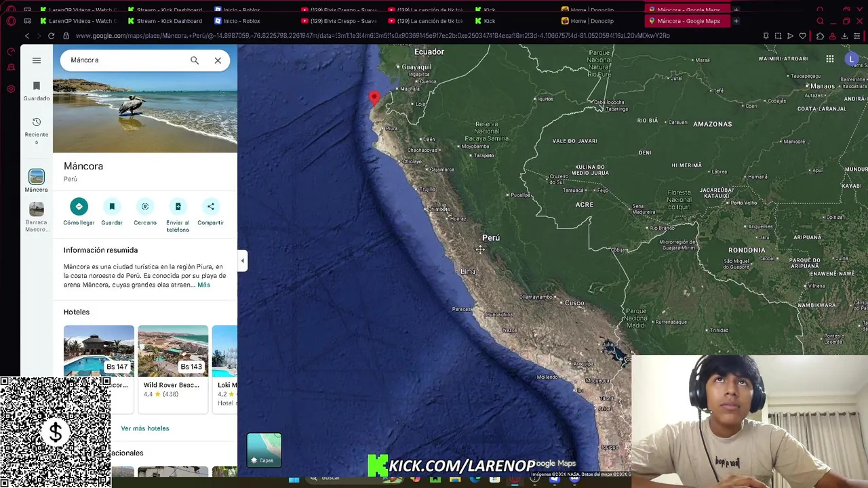Click the Enviar al teléfono icon
Viewport: 868px width, 488px height.
click(178, 207)
